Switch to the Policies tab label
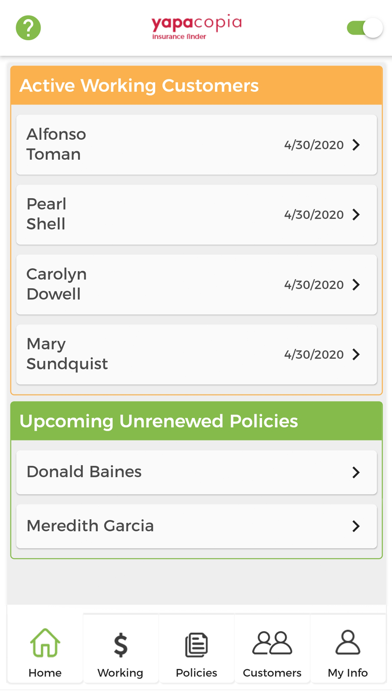 pyautogui.click(x=196, y=672)
